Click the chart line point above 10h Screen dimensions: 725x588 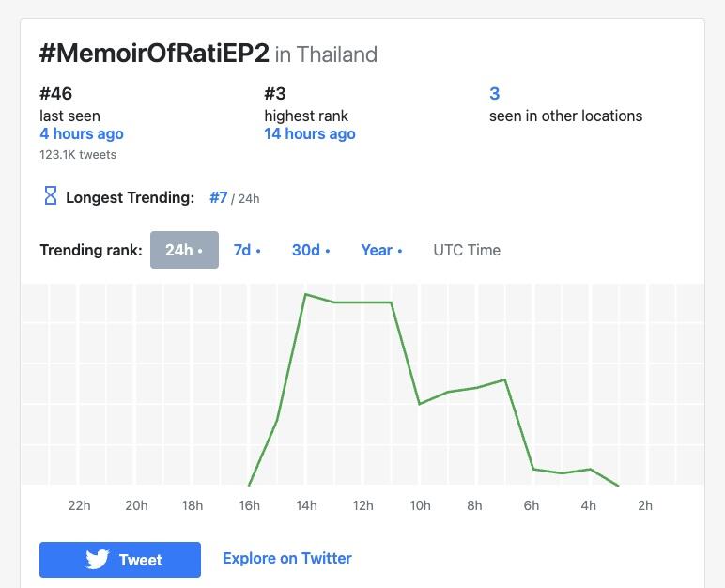click(x=420, y=404)
